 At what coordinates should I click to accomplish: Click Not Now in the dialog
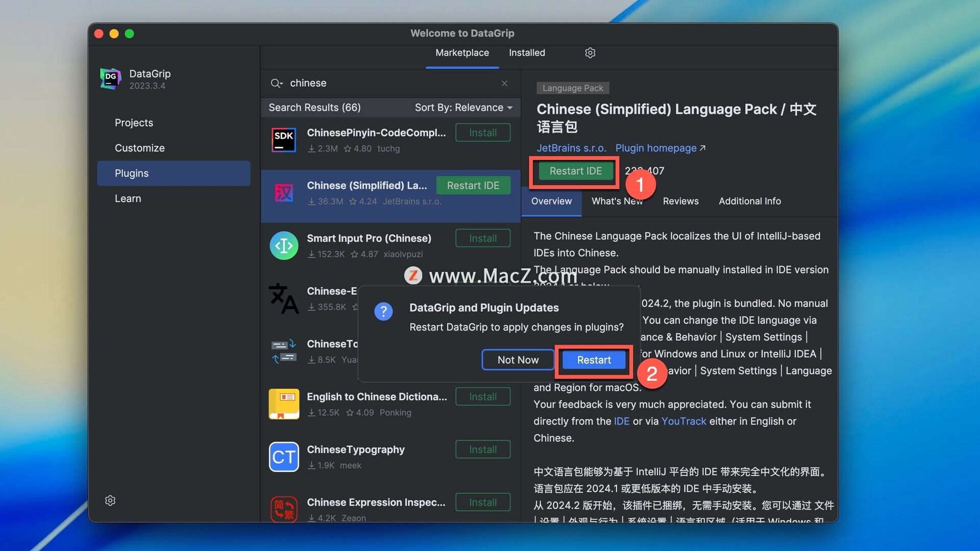(518, 360)
